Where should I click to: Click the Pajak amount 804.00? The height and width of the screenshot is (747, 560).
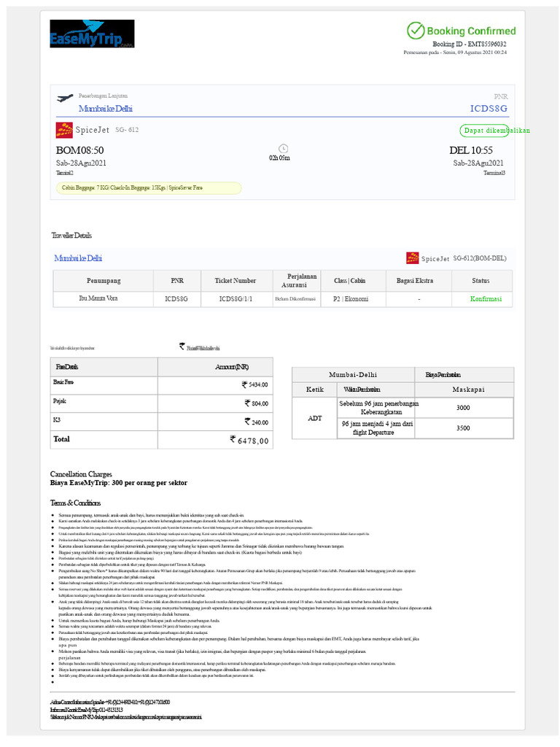click(256, 403)
